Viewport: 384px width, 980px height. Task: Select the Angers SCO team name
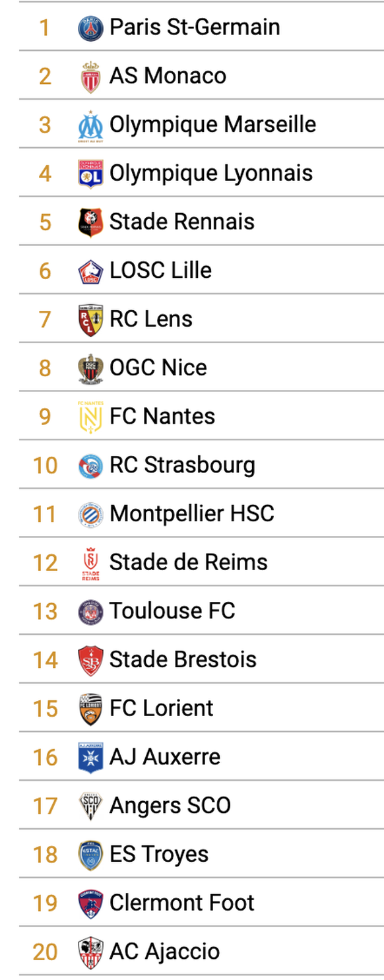click(x=170, y=806)
